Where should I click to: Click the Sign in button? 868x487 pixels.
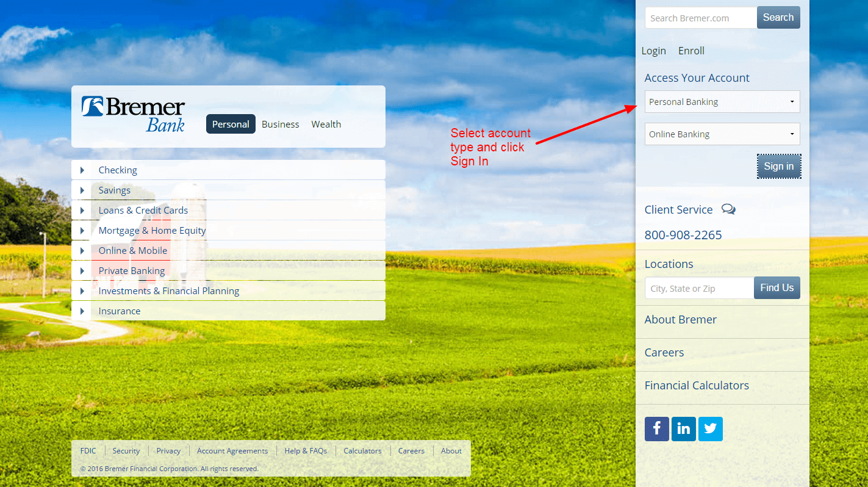pos(779,166)
